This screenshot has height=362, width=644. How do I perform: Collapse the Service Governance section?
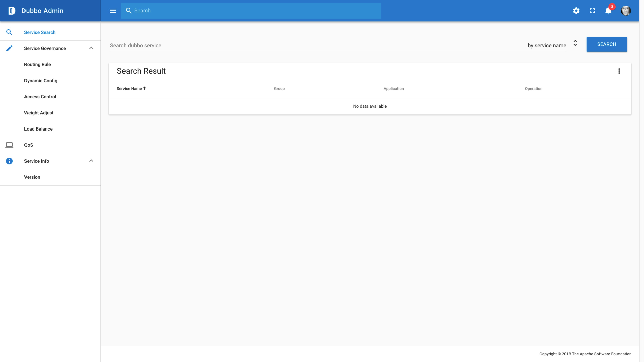tap(91, 48)
